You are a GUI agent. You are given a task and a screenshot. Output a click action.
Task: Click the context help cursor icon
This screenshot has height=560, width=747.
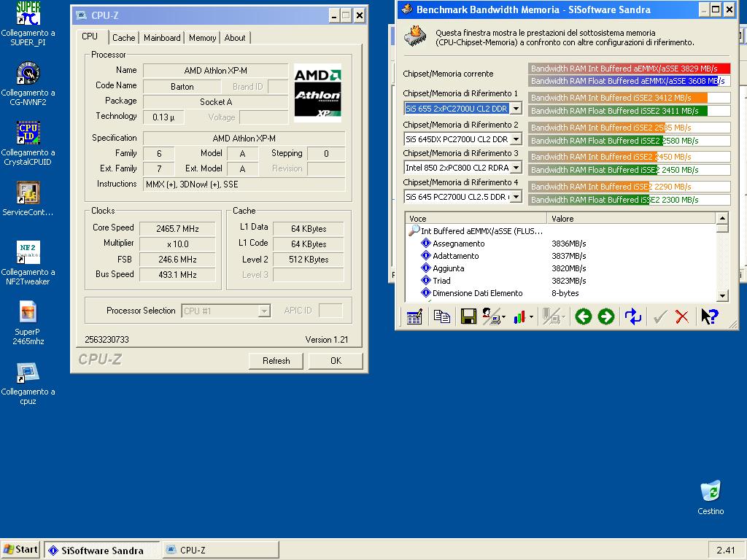[709, 316]
